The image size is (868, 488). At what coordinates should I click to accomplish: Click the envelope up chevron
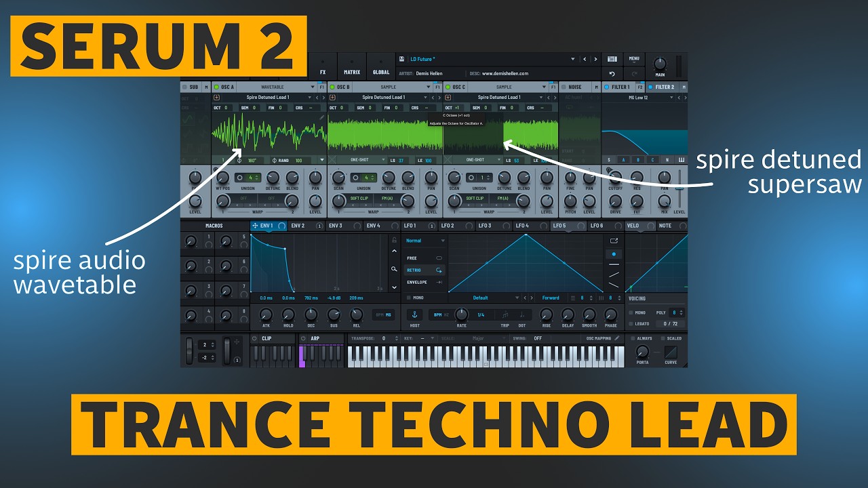click(x=394, y=251)
